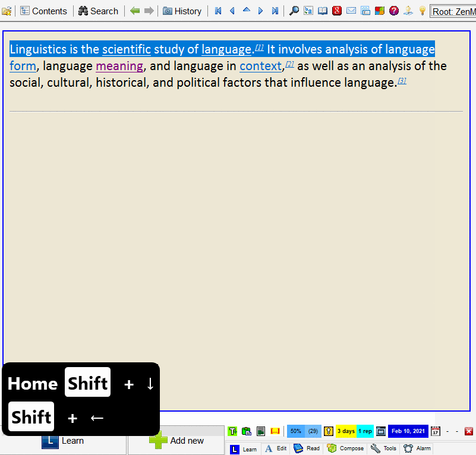Viewport: 476px width, 455px height.
Task: Go back with the green left arrow
Action: coord(135,11)
